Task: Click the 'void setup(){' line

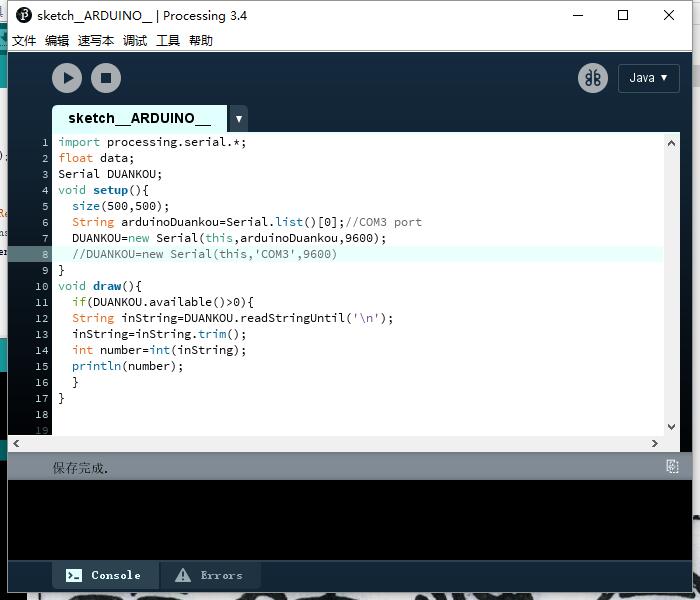Action: (x=103, y=190)
